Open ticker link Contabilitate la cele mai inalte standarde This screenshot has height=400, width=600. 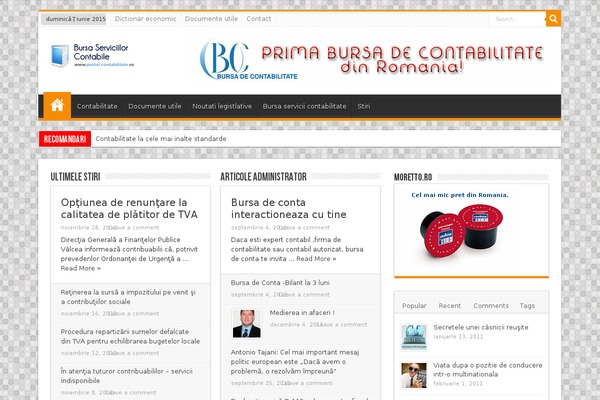pyautogui.click(x=161, y=139)
